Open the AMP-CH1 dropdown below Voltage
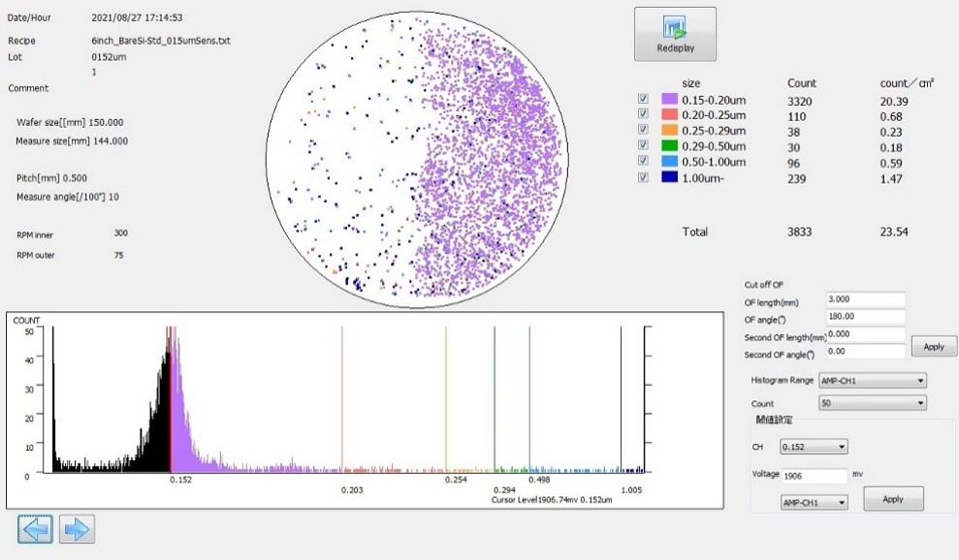Viewport: 959px width, 560px height. coord(814,502)
